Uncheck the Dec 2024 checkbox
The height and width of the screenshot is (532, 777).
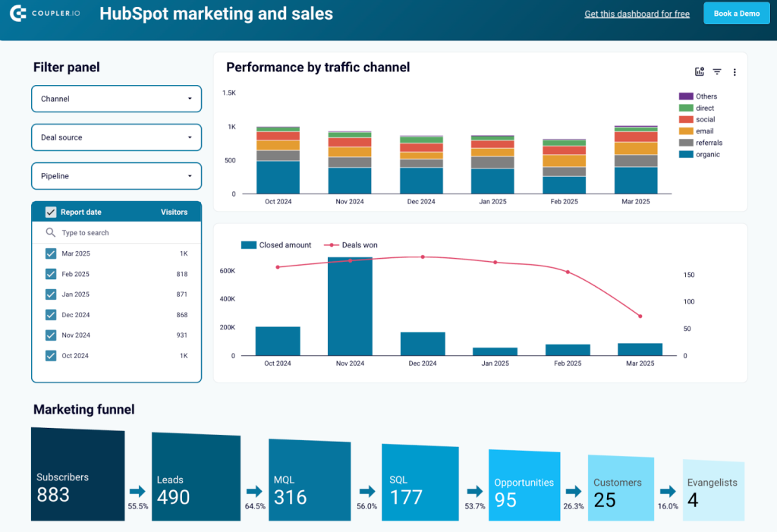(x=51, y=315)
